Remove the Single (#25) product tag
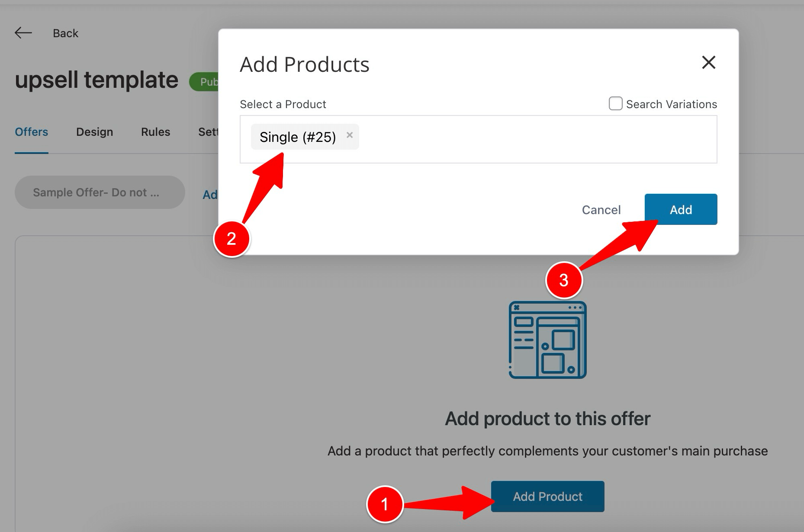804x532 pixels. coord(350,135)
